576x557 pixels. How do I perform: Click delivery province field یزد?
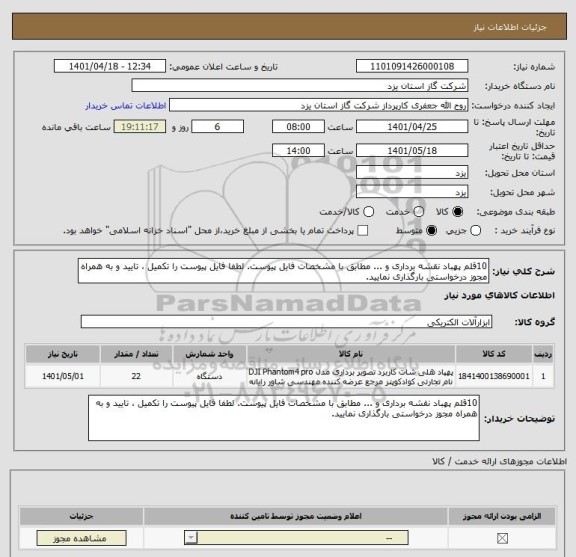412,173
